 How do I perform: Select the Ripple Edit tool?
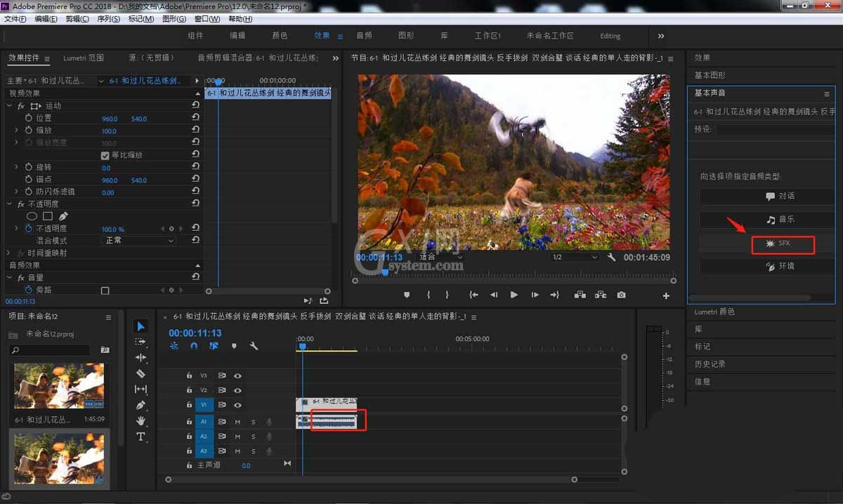pos(140,358)
